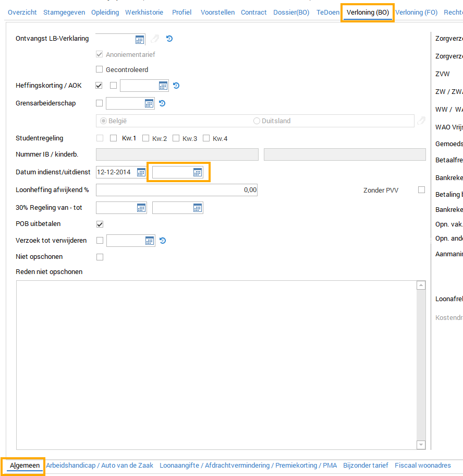The width and height of the screenshot is (463, 476).
Task: Open calendar for the indienst date 12-12-2014
Action: pyautogui.click(x=141, y=172)
